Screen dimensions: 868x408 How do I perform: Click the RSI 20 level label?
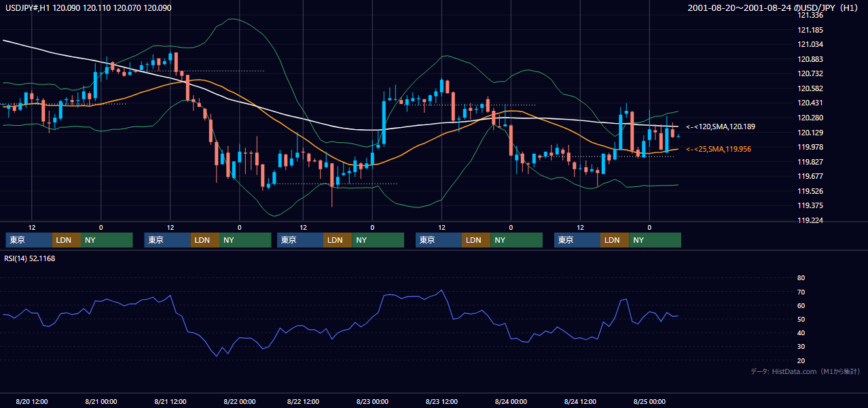click(801, 360)
